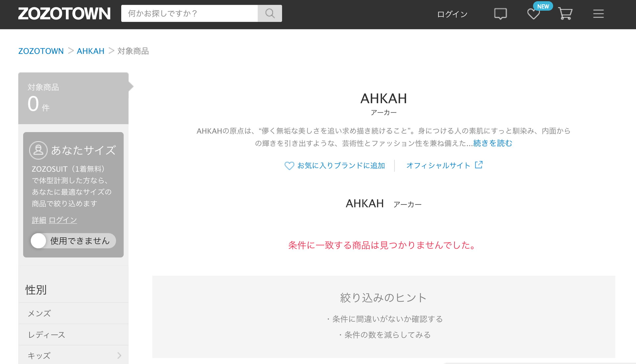Open favorites heart icon in header
636x364 pixels.
[533, 14]
